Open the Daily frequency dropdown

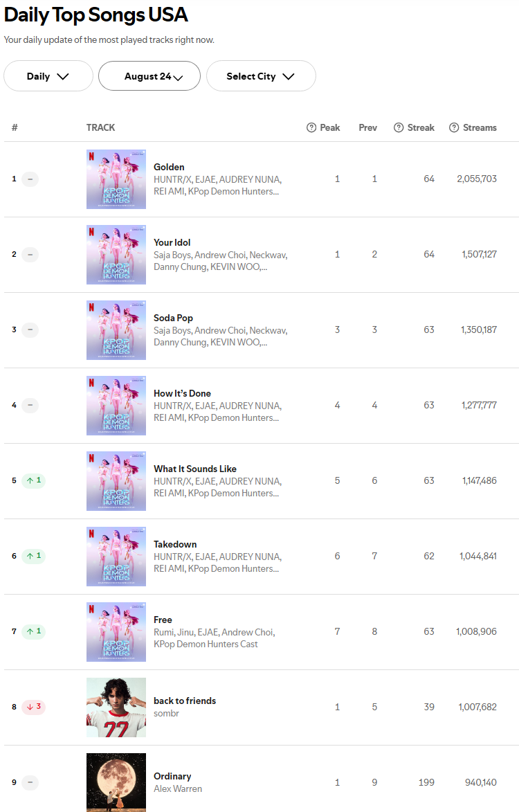[48, 76]
